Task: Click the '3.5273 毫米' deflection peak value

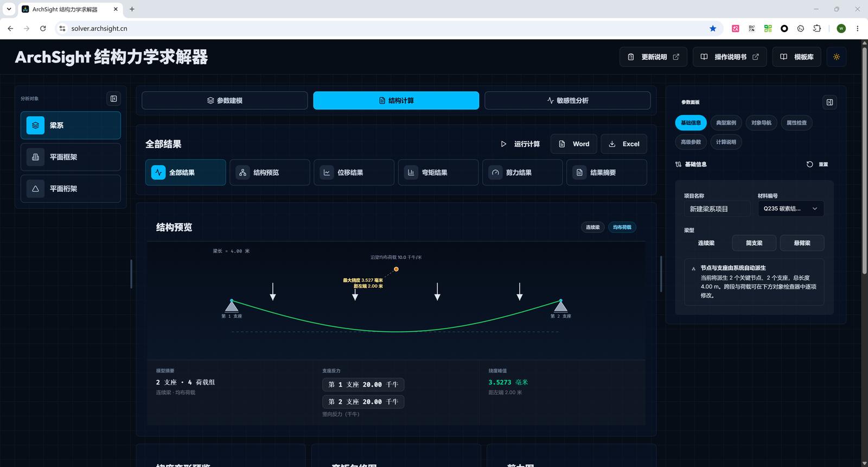Action: click(508, 382)
